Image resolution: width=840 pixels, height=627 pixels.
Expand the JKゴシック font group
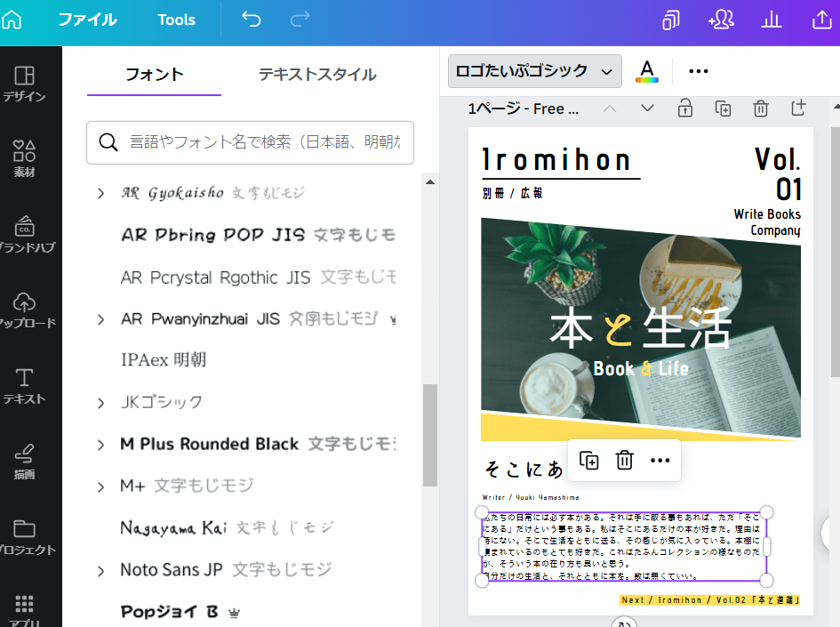101,403
